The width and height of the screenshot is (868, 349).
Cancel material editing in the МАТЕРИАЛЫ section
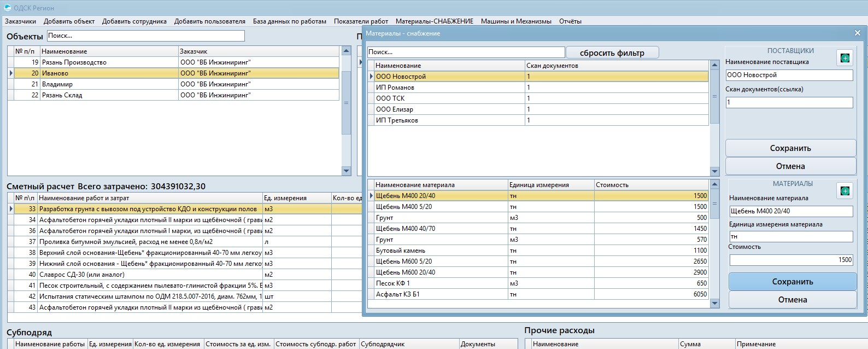coord(793,300)
